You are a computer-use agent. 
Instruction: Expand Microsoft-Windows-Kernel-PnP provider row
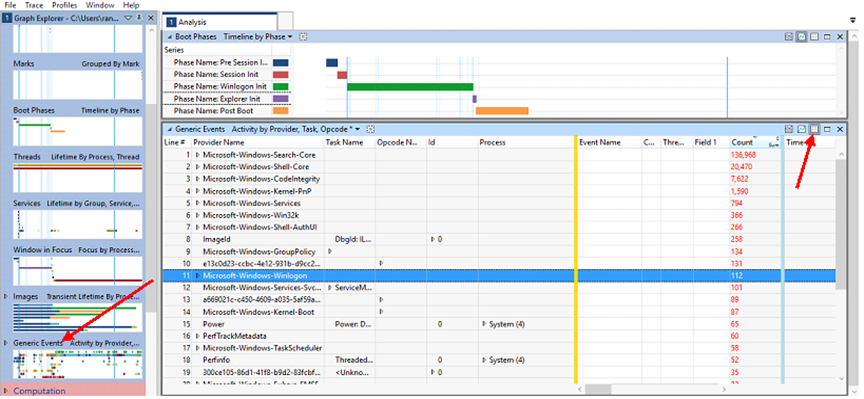coord(198,191)
